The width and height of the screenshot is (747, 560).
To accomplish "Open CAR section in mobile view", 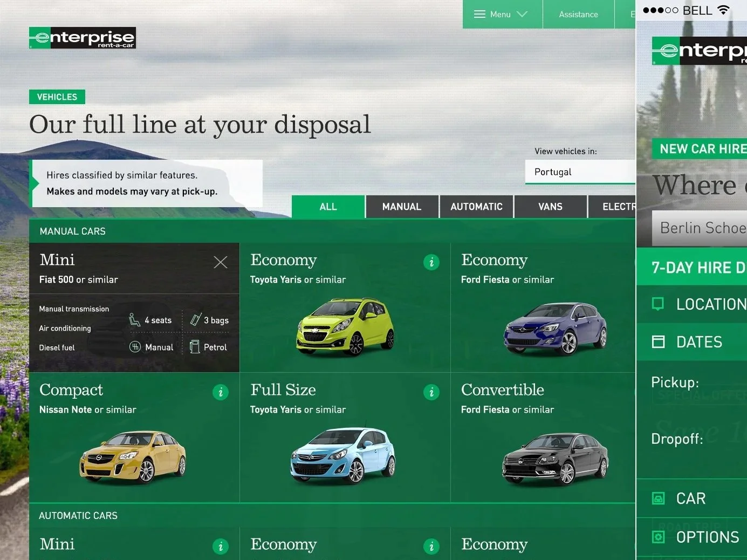I will click(692, 498).
